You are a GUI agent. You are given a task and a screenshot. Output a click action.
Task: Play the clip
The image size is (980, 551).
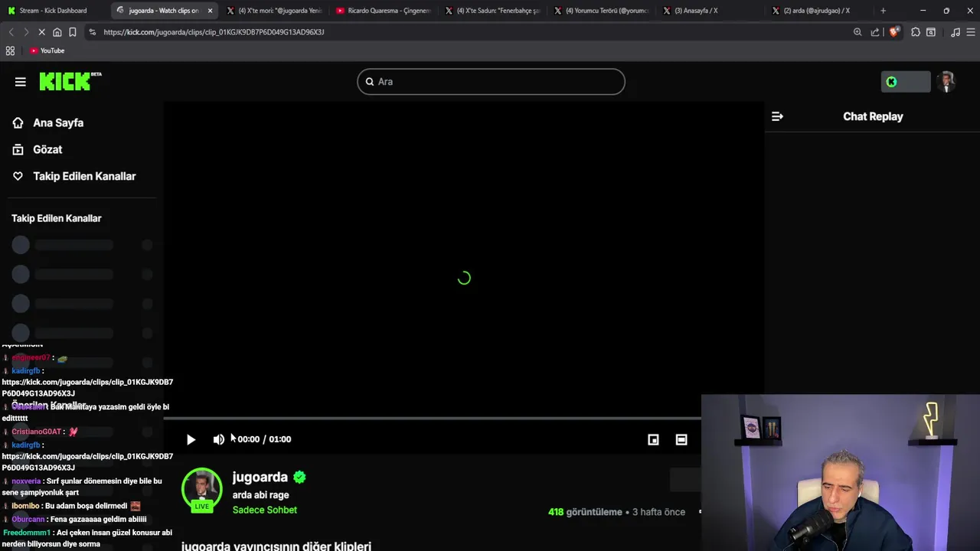(191, 439)
